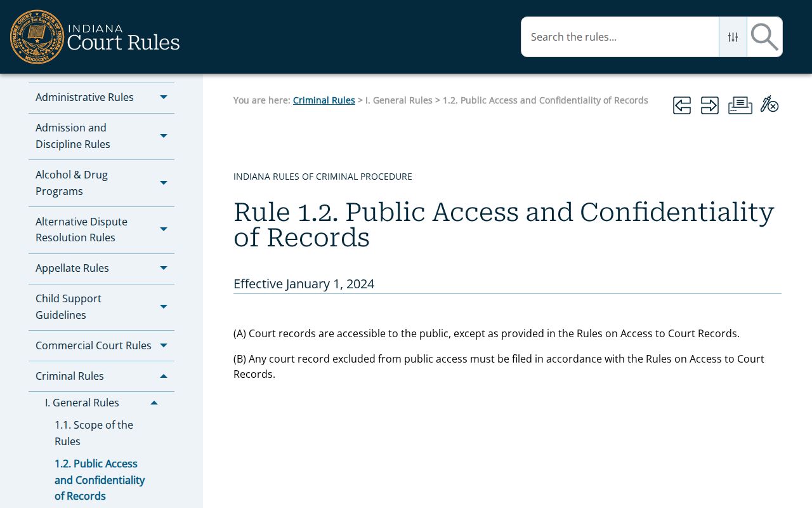This screenshot has width=812, height=508.
Task: Click the Effective January 1, 2024 text
Action: (304, 284)
